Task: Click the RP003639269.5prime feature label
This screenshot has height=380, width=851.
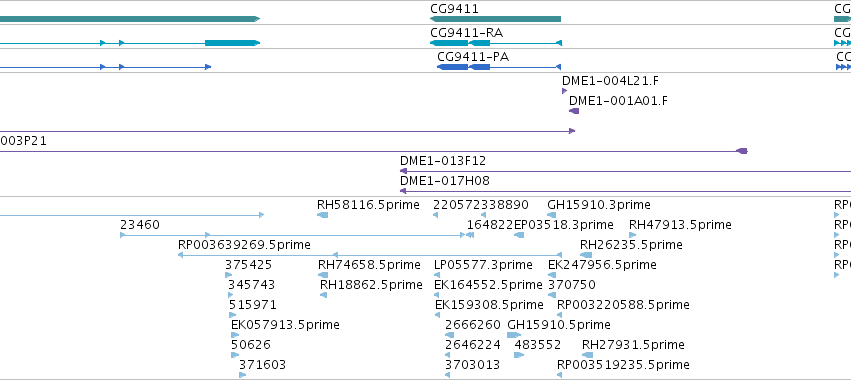Action: tap(244, 245)
